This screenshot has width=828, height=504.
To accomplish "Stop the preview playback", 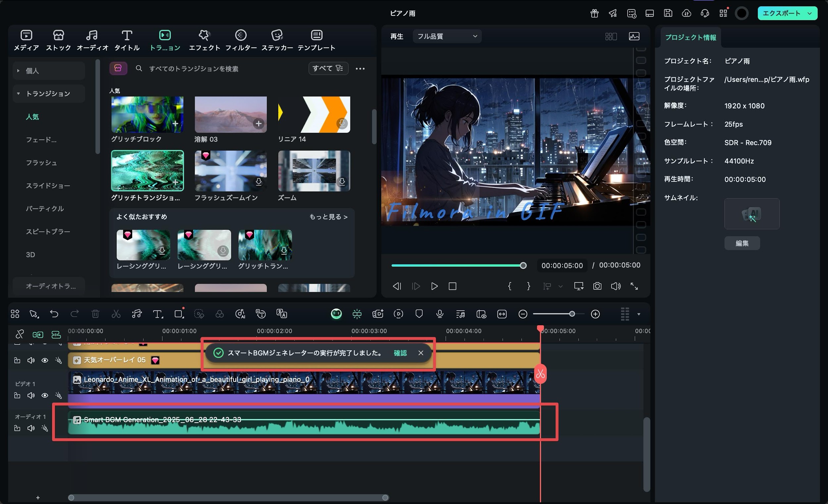I will (x=452, y=287).
